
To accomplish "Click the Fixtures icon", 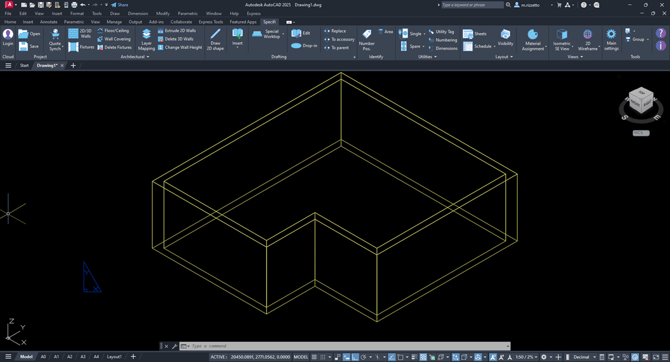I will click(x=73, y=47).
